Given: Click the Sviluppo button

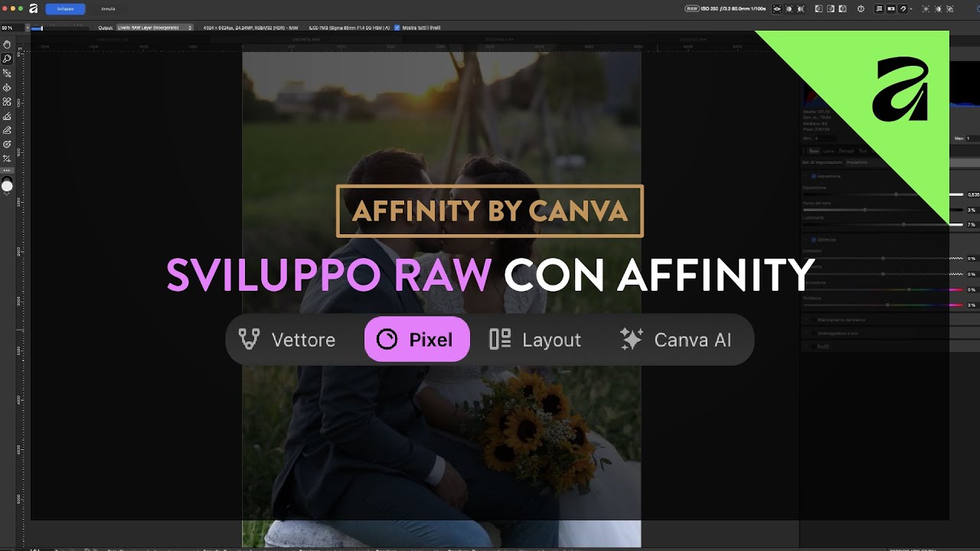Looking at the screenshot, I should pyautogui.click(x=66, y=8).
